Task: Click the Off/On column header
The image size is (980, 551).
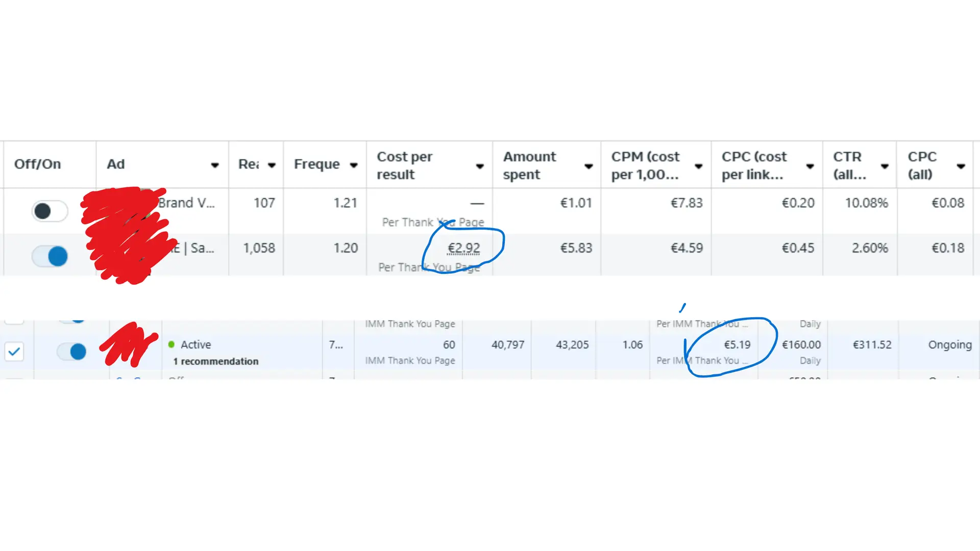Action: pos(37,164)
